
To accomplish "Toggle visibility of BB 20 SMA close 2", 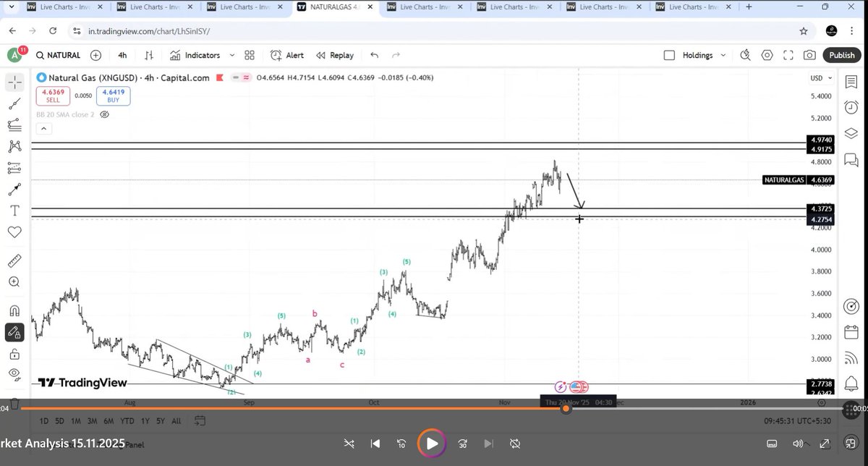I will 105,114.
